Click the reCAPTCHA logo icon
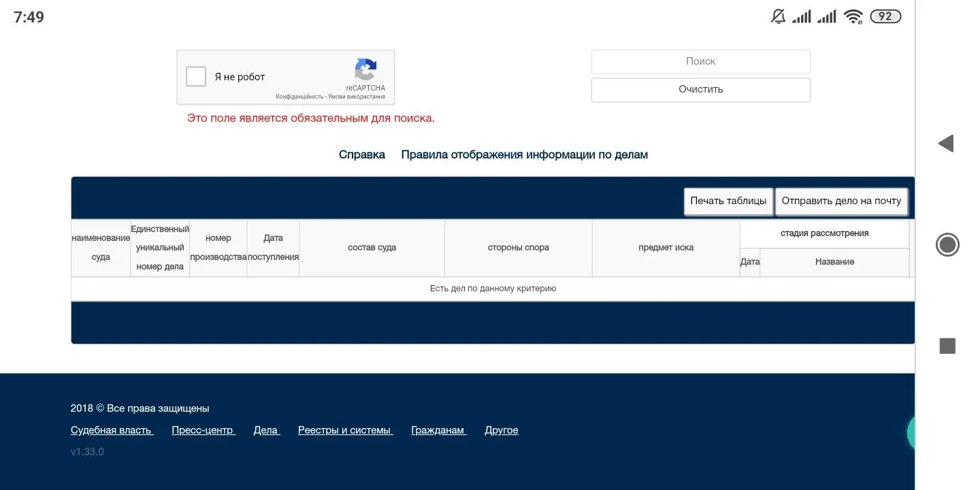Image resolution: width=980 pixels, height=490 pixels. coord(366,71)
